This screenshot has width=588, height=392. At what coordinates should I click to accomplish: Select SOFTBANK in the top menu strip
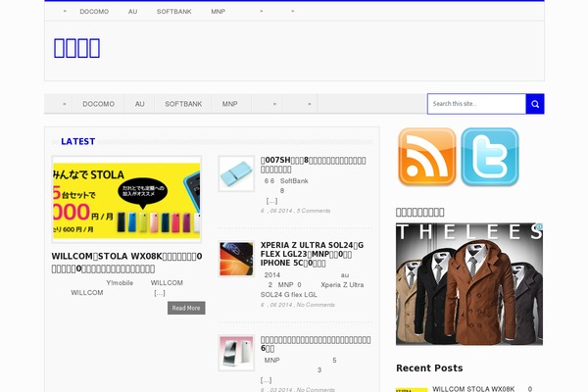174,12
